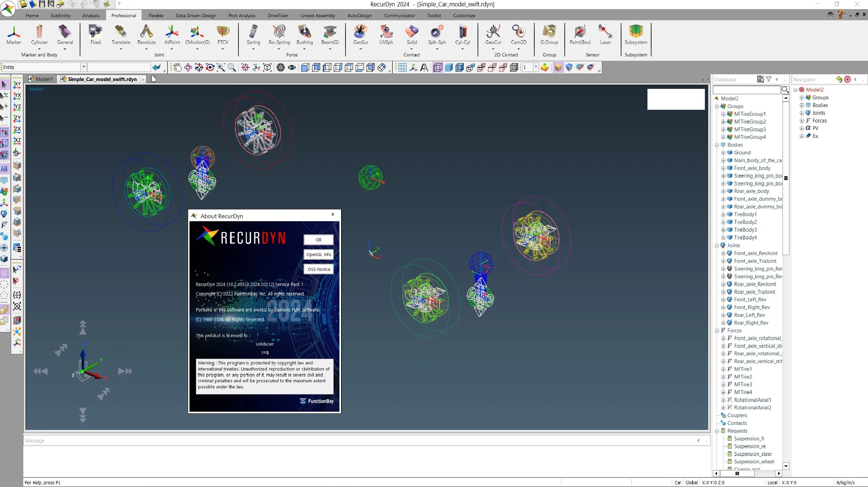Toggle shaded render mode icon
Viewport: 868px width, 487px height.
(449, 68)
